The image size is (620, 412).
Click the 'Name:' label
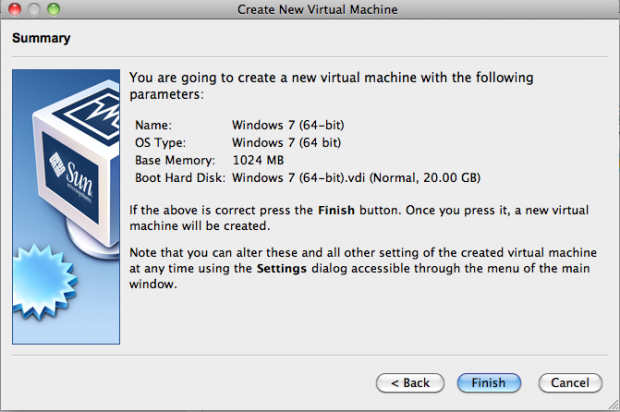point(153,125)
